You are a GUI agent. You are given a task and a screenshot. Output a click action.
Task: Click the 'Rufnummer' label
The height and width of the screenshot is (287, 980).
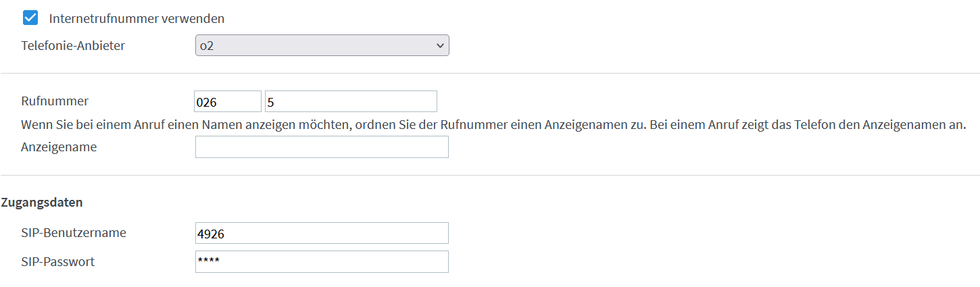pyautogui.click(x=55, y=101)
